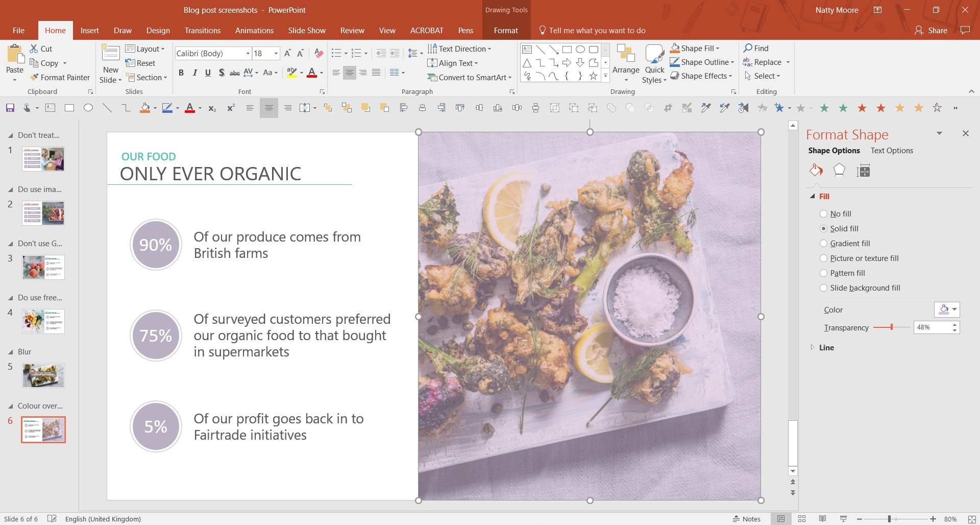Clear all formatting icon
The image size is (980, 525).
click(x=319, y=53)
